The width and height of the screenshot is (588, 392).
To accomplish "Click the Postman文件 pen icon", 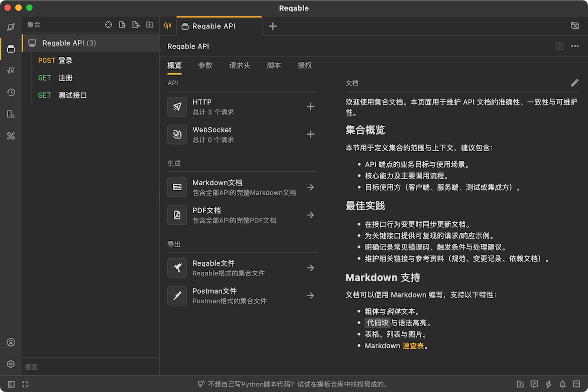I will [x=177, y=296].
